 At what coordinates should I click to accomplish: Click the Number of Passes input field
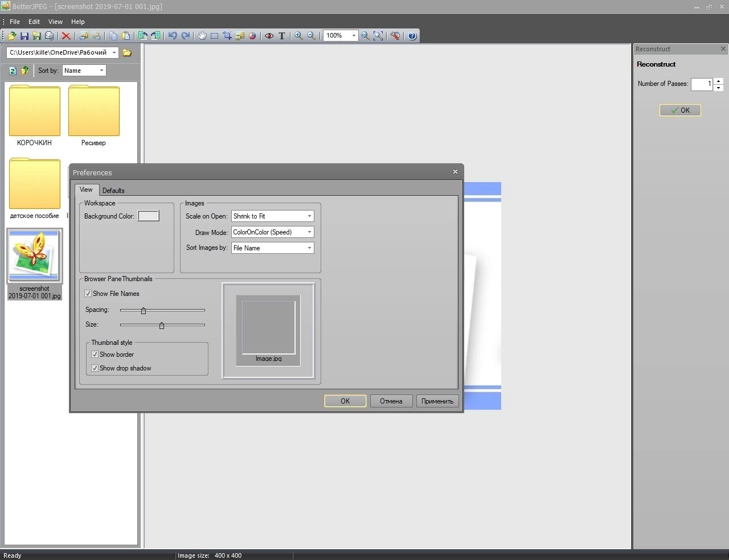(702, 84)
